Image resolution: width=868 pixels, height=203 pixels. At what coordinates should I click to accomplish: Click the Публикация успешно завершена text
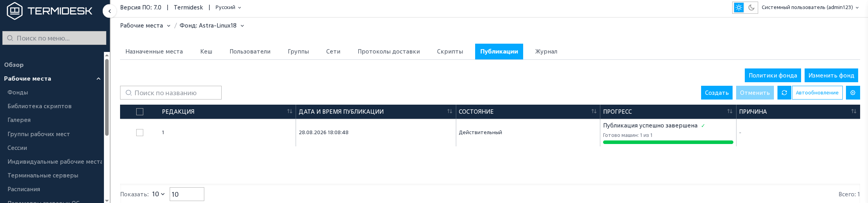pos(650,125)
